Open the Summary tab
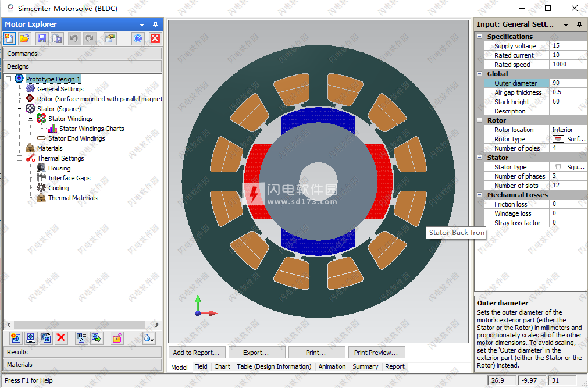Viewport: 588px width, 388px height. coord(365,366)
